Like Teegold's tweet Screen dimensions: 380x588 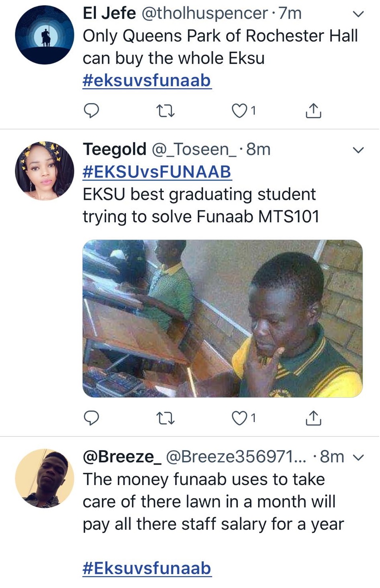pyautogui.click(x=240, y=418)
